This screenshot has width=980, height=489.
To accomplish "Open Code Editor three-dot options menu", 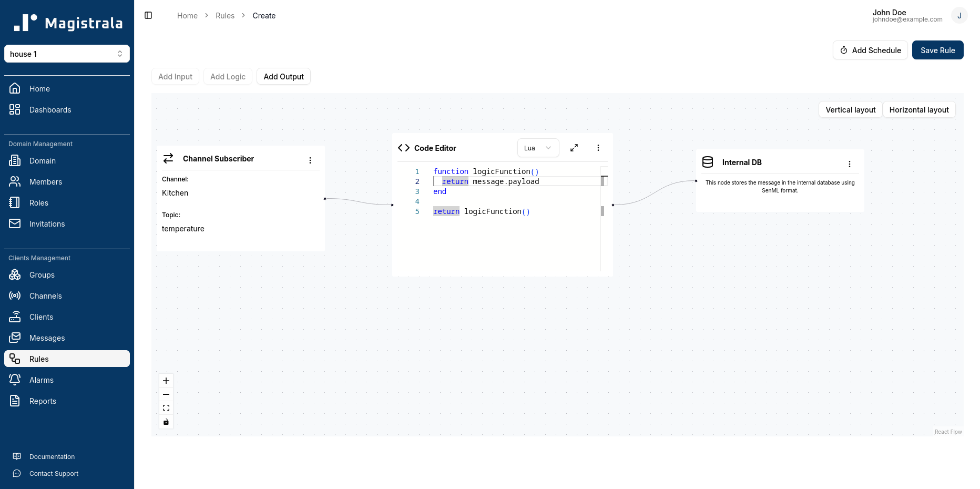I will point(598,148).
